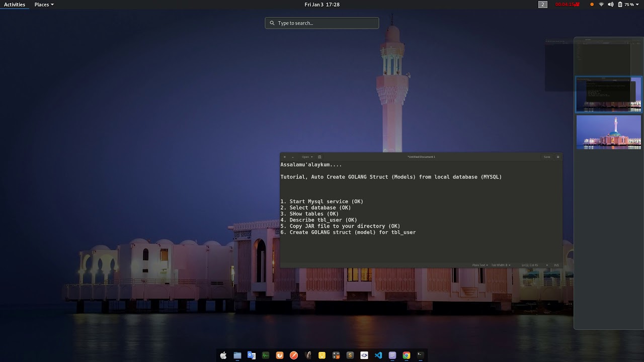Screen dimensions: 644x362
Task: Click the orange notification dot in top bar
Action: pyautogui.click(x=592, y=5)
